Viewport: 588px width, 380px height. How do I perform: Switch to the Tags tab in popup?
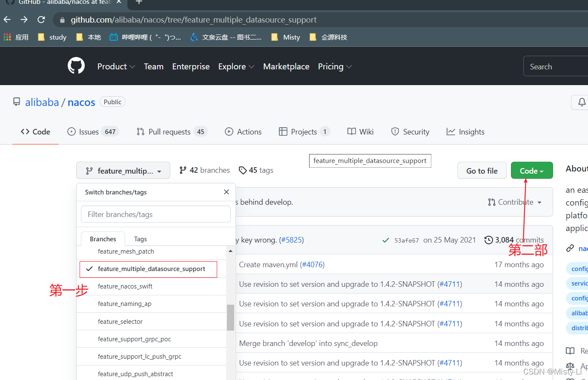[141, 239]
